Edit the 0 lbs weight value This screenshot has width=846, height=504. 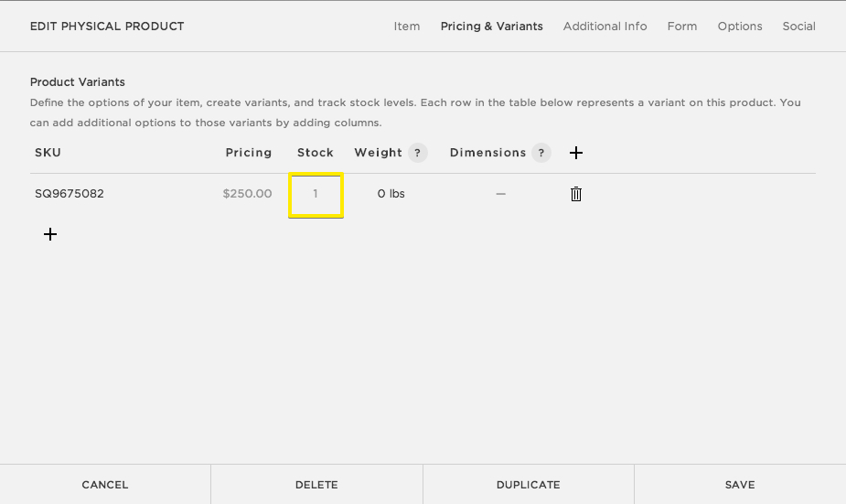(x=391, y=194)
